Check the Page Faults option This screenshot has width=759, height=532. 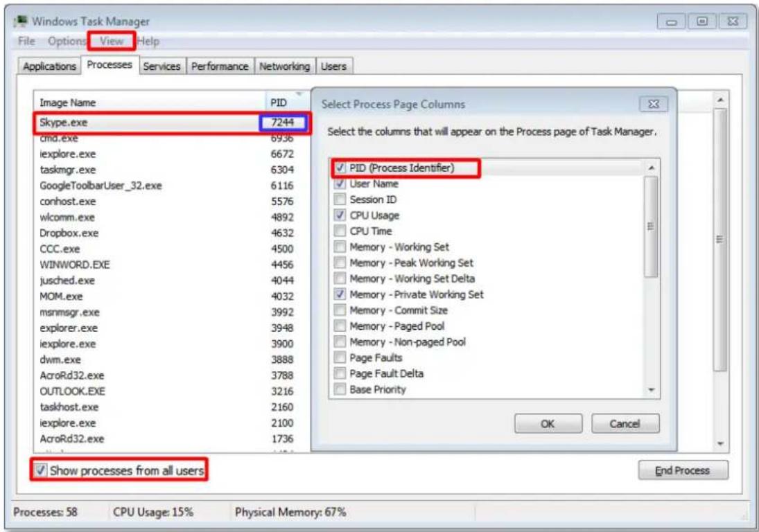340,358
